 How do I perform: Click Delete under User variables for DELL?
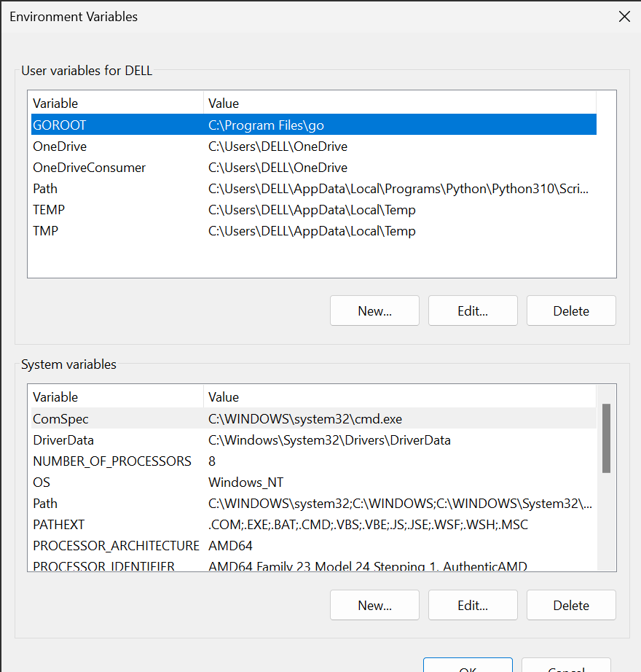571,310
